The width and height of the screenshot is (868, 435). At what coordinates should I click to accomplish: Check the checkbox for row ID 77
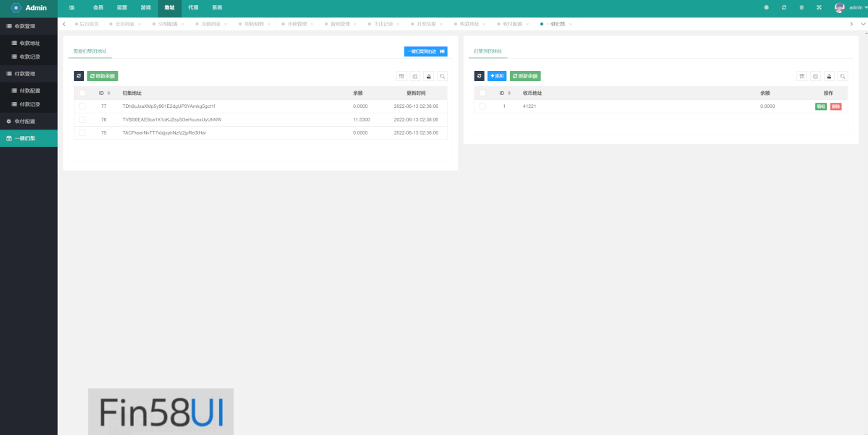point(82,106)
